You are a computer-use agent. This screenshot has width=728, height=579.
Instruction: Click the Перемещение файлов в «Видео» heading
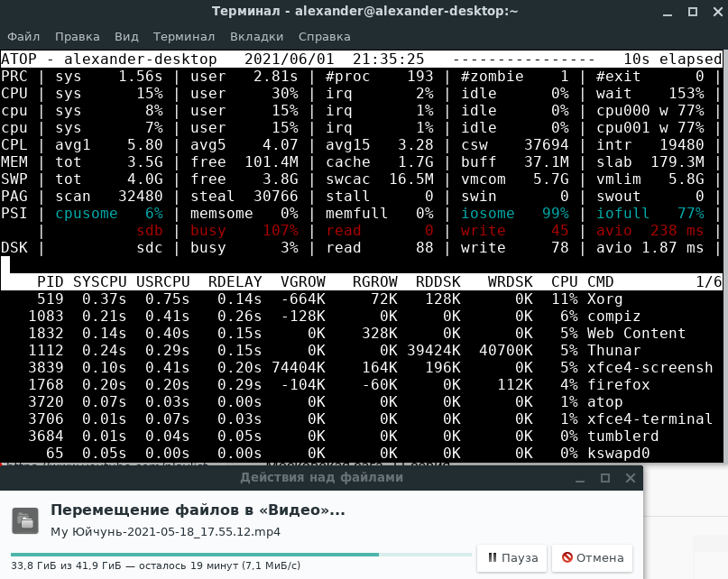pos(198,510)
